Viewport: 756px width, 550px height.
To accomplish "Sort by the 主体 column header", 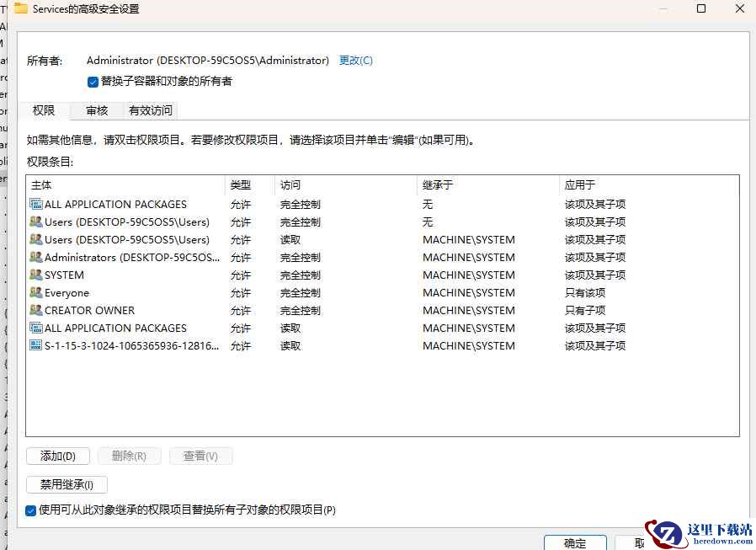I will click(x=125, y=184).
